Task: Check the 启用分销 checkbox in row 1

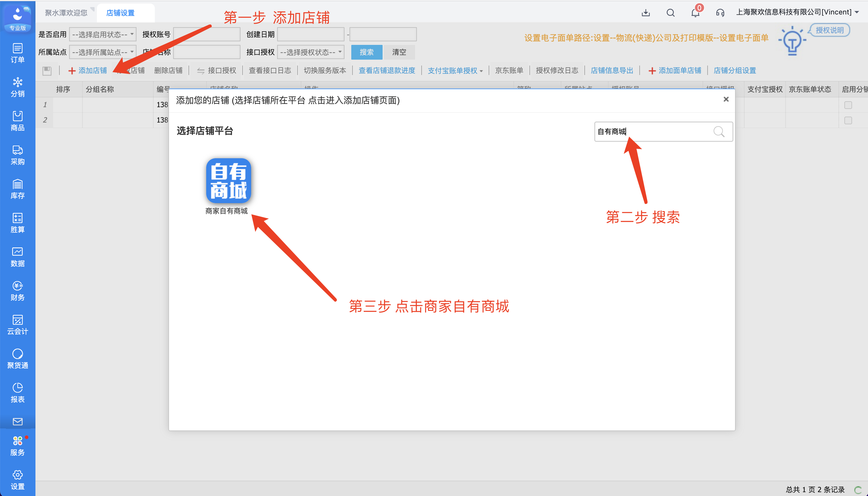Action: click(848, 105)
